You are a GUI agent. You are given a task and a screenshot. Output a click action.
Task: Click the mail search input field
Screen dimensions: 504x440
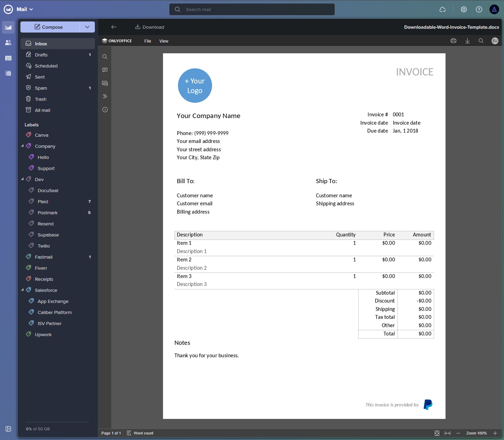(252, 9)
